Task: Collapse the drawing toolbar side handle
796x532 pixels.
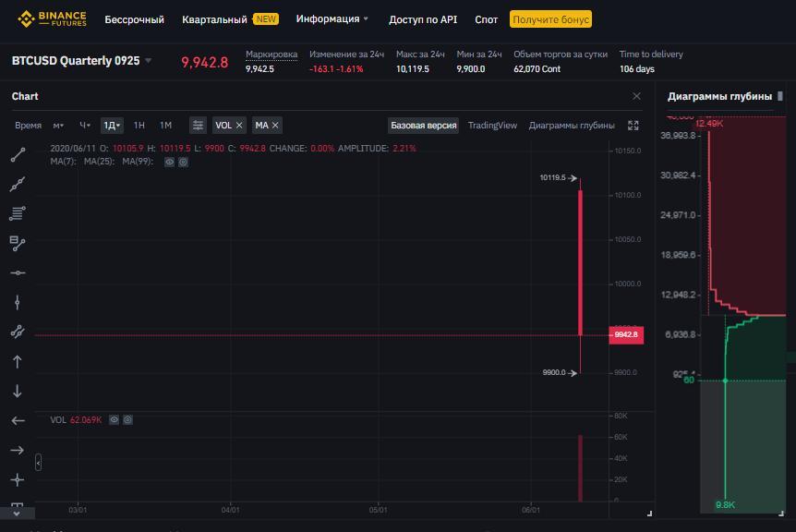Action: (38, 463)
